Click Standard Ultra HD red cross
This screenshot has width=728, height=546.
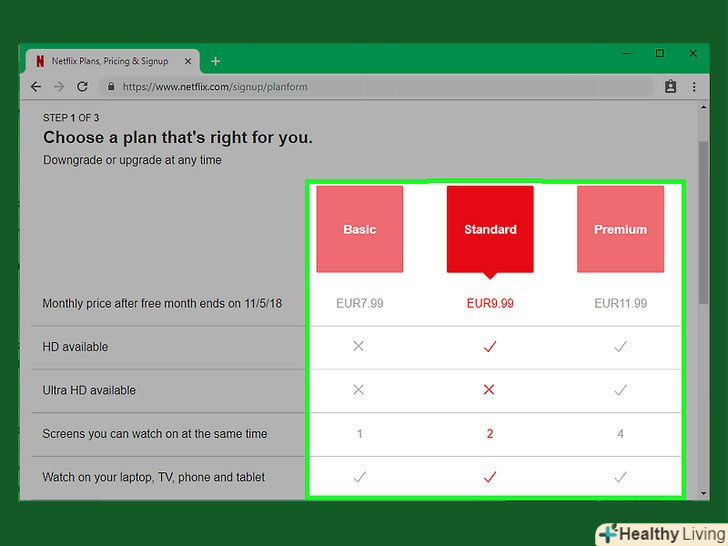pos(489,390)
